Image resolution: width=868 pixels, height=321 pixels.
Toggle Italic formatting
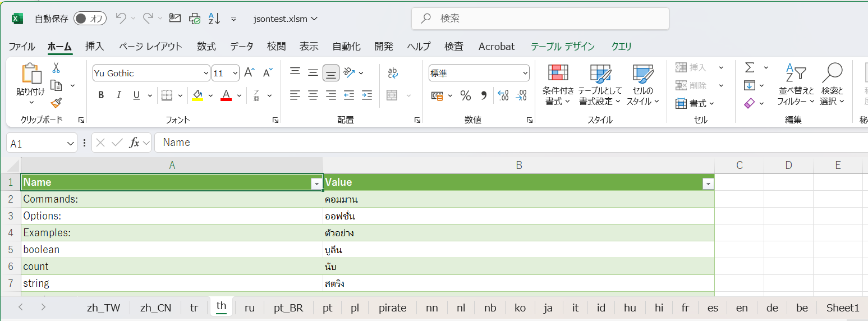tap(118, 95)
